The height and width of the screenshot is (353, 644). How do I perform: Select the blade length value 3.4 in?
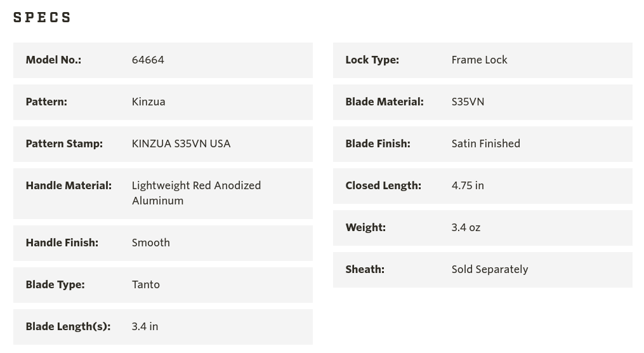145,326
